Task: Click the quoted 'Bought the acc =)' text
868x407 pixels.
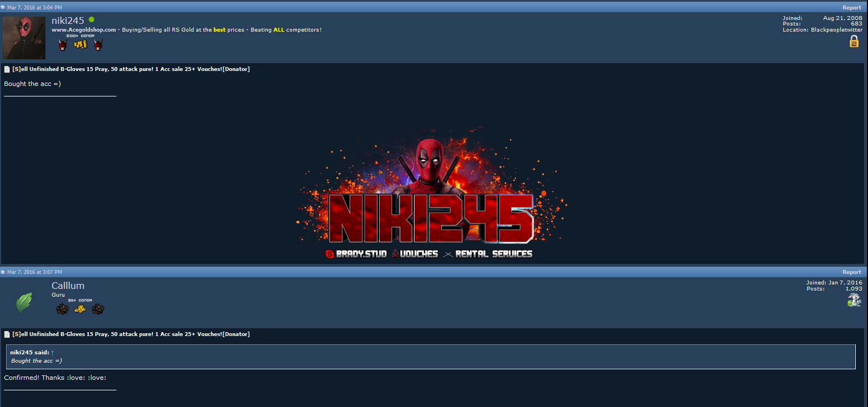Action: [x=37, y=361]
